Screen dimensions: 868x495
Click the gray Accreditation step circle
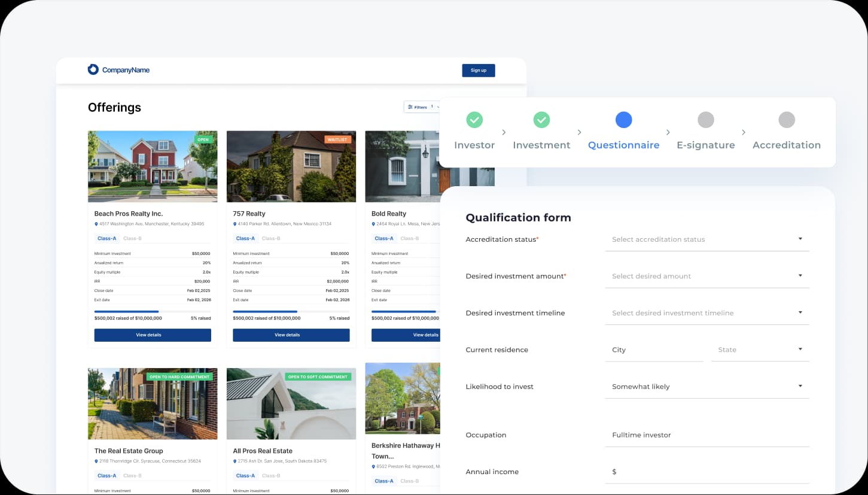click(787, 120)
